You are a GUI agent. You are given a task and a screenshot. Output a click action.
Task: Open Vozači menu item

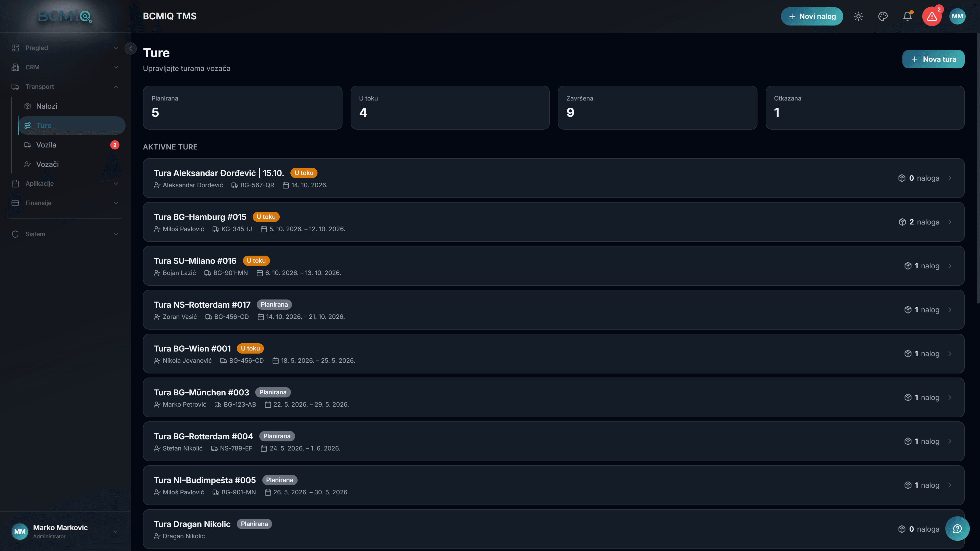[x=72, y=164]
